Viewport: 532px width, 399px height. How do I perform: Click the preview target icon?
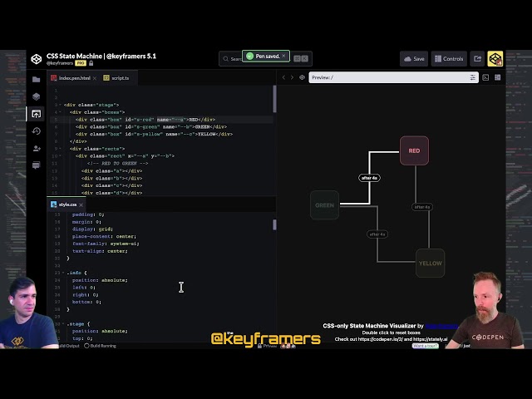pos(302,77)
